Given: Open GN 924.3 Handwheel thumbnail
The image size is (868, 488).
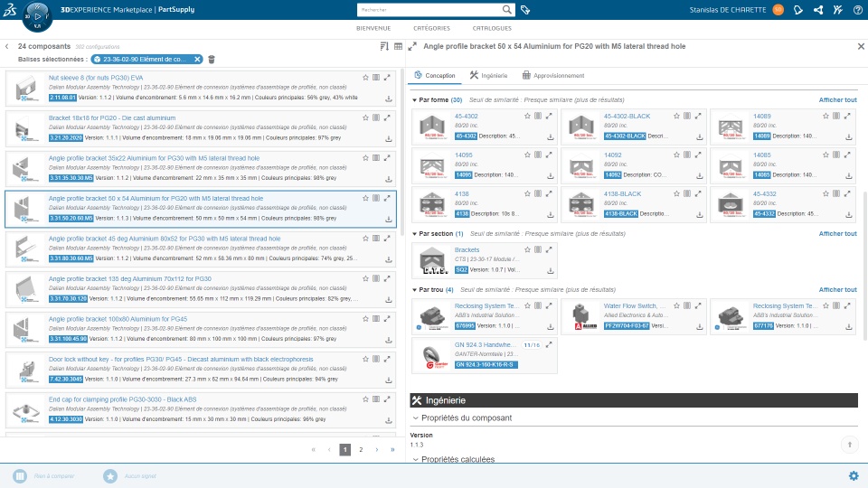Looking at the screenshot, I should tap(432, 355).
